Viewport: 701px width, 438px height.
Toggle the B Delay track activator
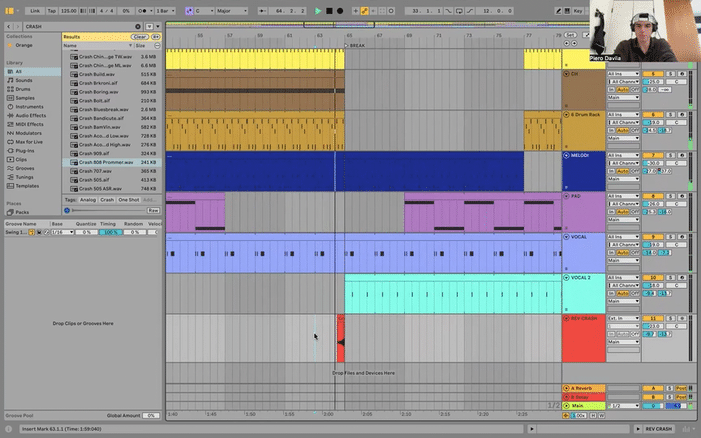tap(653, 397)
